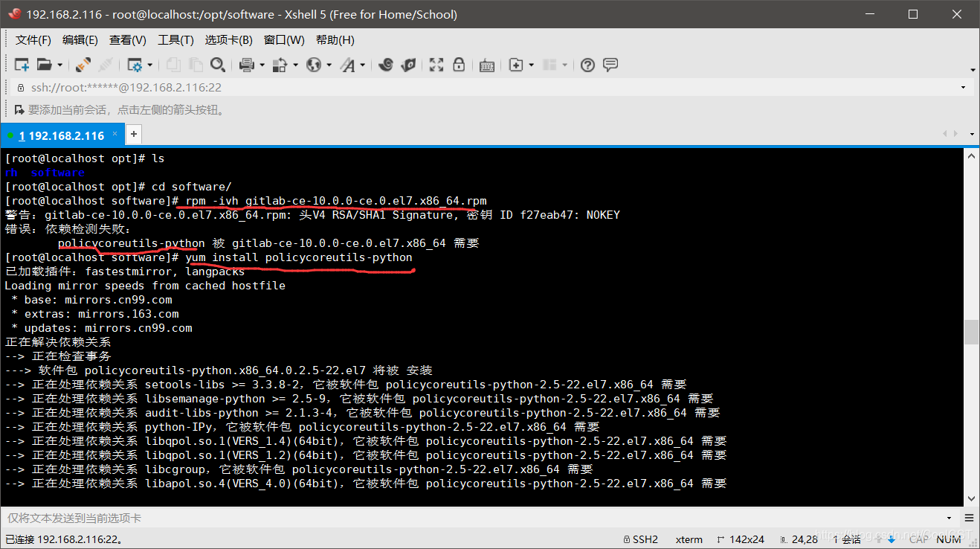
Task: Close the 192.168.2.116 tab
Action: click(x=115, y=135)
